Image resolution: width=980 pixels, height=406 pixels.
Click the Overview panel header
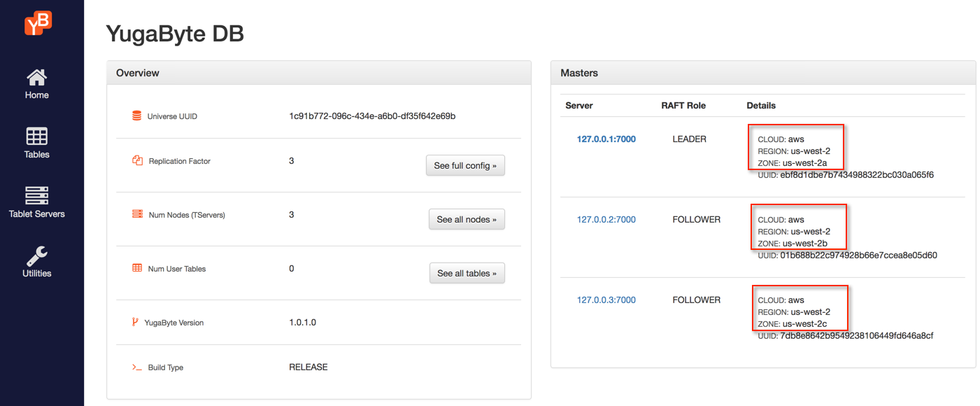318,73
